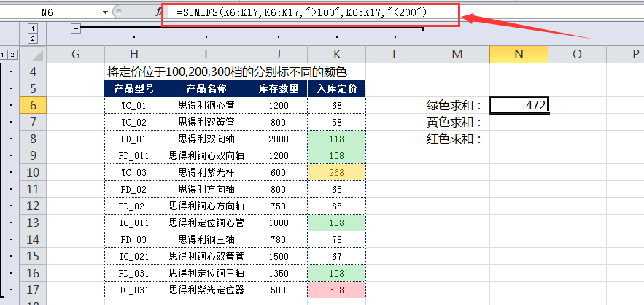Click the 产品名称 header cell
This screenshot has height=305, width=644.
[206, 89]
